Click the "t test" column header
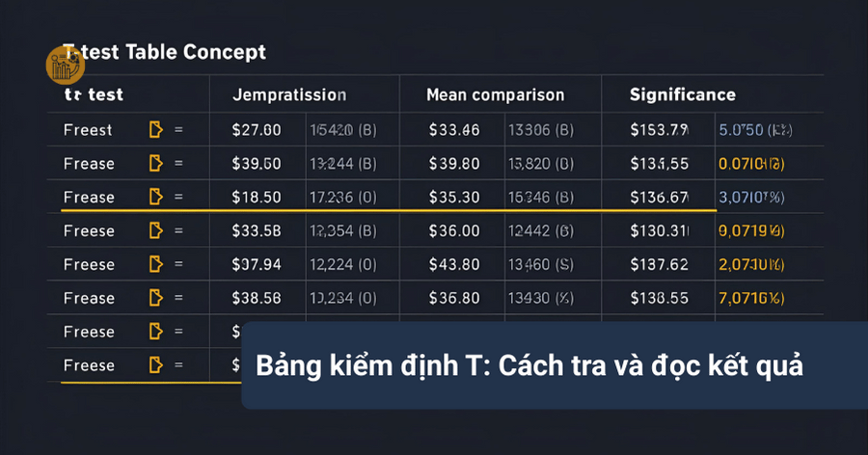This screenshot has height=455, width=868. (x=94, y=95)
